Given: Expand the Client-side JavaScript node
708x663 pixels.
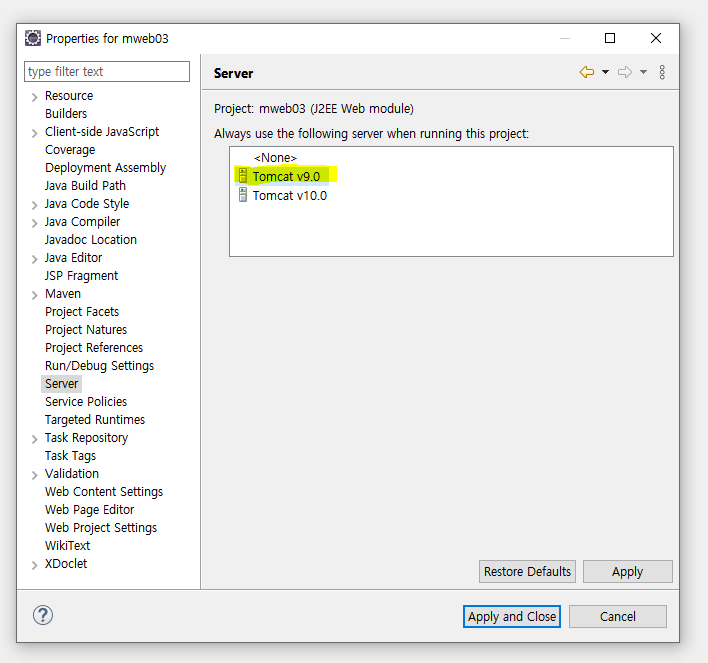Looking at the screenshot, I should [34, 133].
